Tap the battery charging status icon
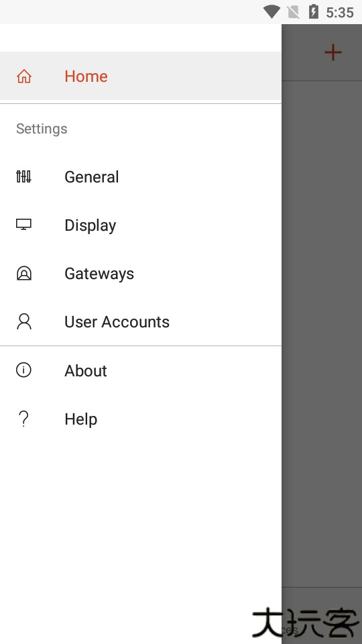 (x=314, y=11)
